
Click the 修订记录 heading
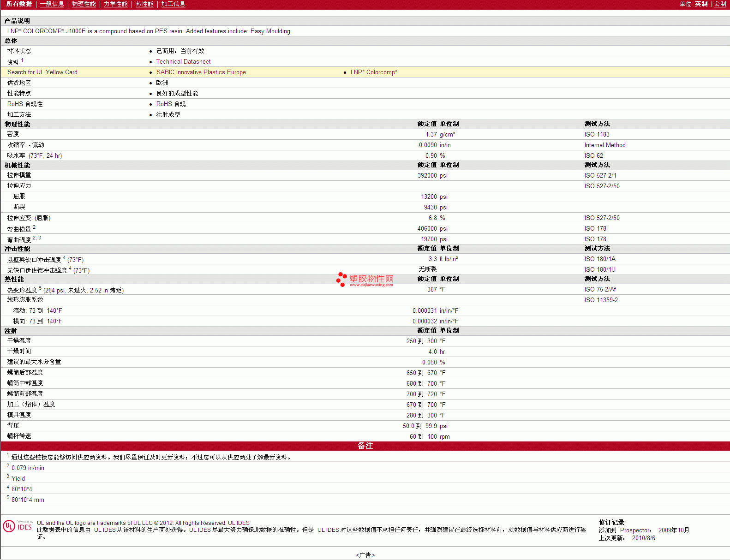tap(611, 522)
